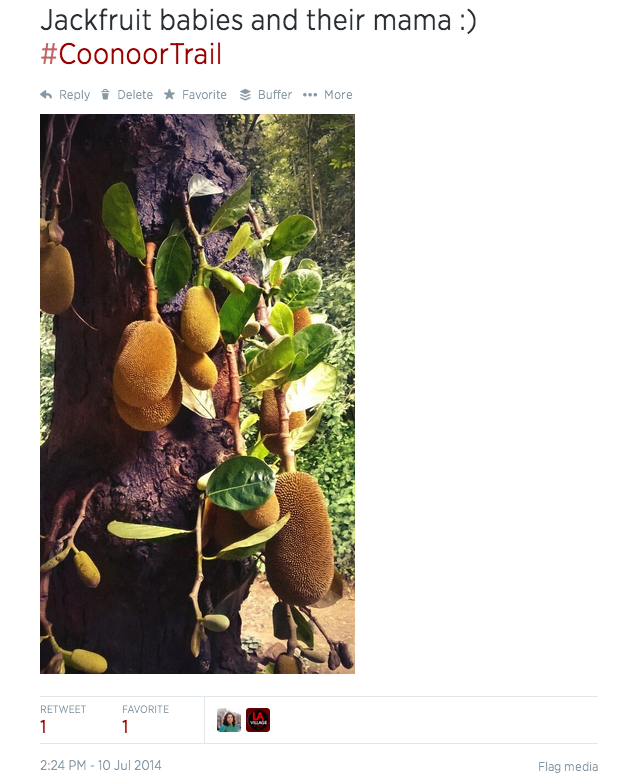638x780 pixels.
Task: Click the three-dot More icon
Action: pos(310,95)
